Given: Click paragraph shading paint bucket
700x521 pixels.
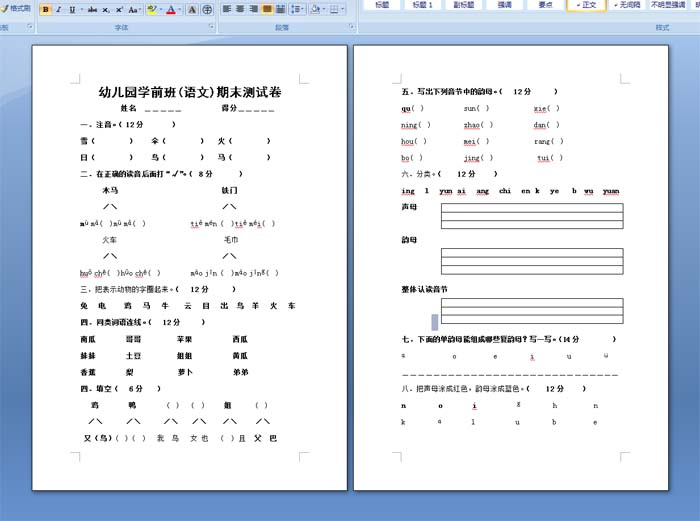Looking at the screenshot, I should click(x=315, y=9).
